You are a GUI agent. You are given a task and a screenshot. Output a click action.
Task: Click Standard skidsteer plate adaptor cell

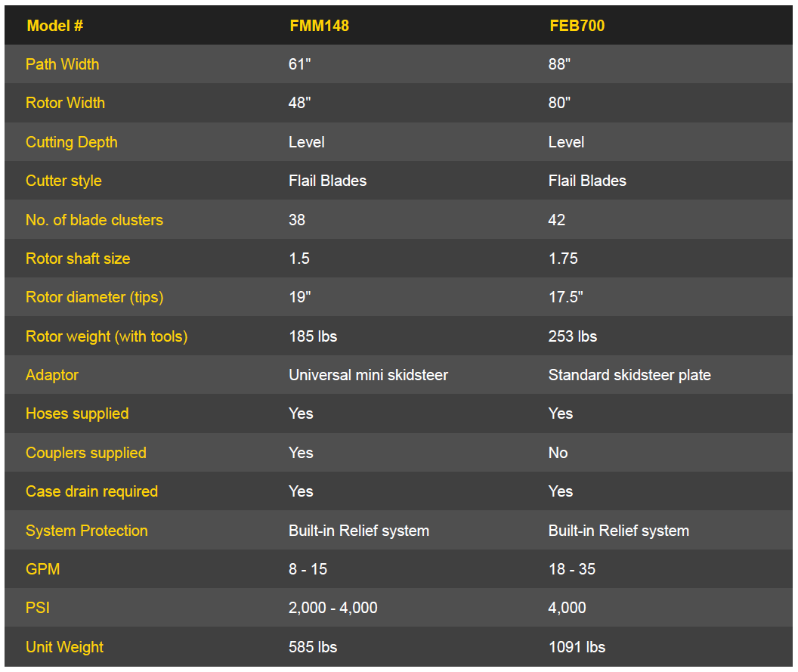[629, 375]
